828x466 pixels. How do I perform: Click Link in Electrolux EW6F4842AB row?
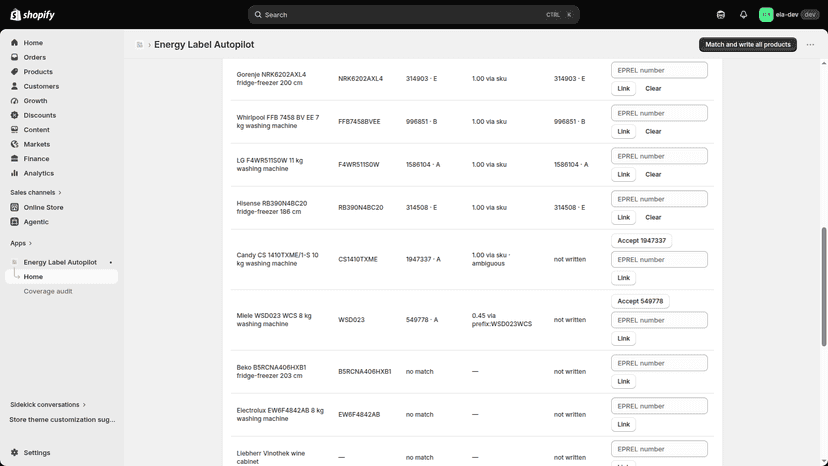point(624,424)
